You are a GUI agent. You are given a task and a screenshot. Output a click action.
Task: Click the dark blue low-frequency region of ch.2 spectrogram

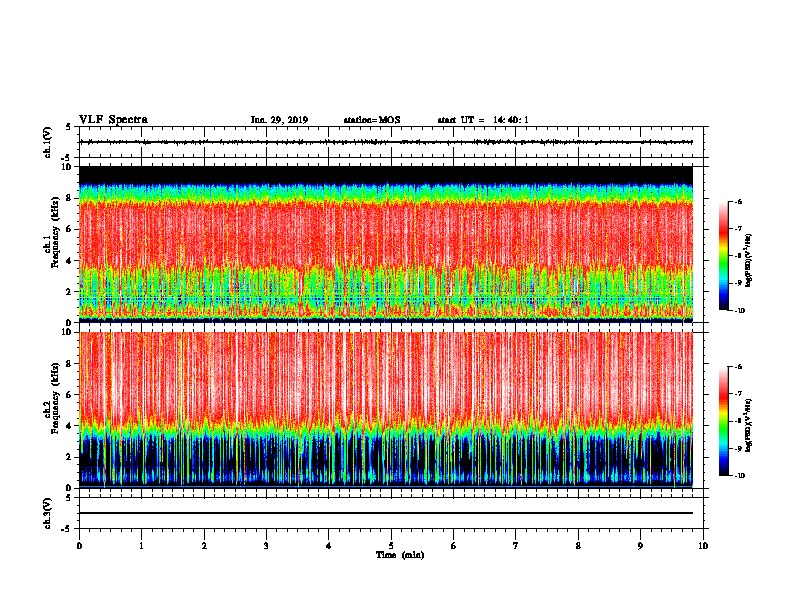click(386, 462)
